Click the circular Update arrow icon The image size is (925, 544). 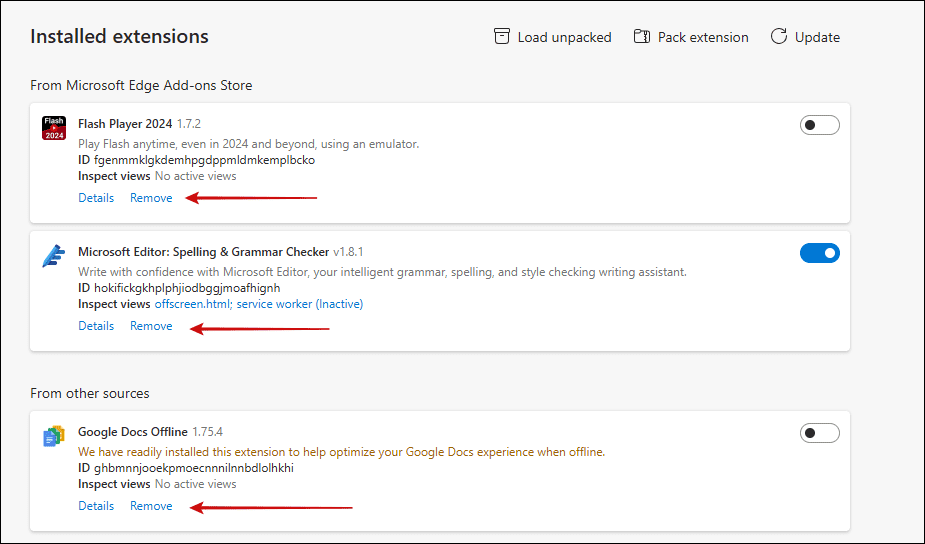click(x=779, y=37)
